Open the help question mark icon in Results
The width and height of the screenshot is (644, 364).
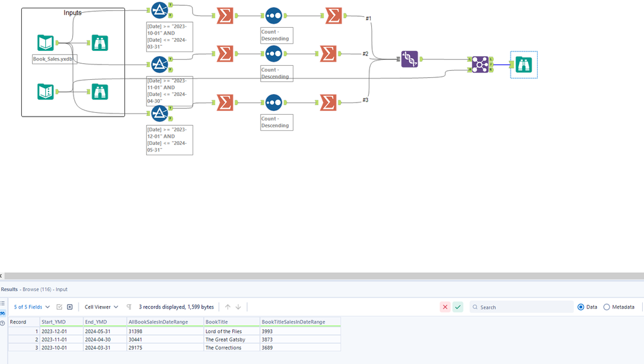pos(3,323)
